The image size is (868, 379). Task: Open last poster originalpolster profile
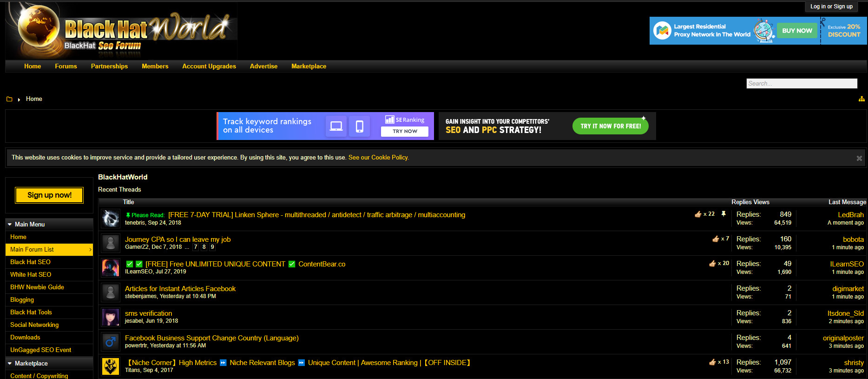pos(843,338)
